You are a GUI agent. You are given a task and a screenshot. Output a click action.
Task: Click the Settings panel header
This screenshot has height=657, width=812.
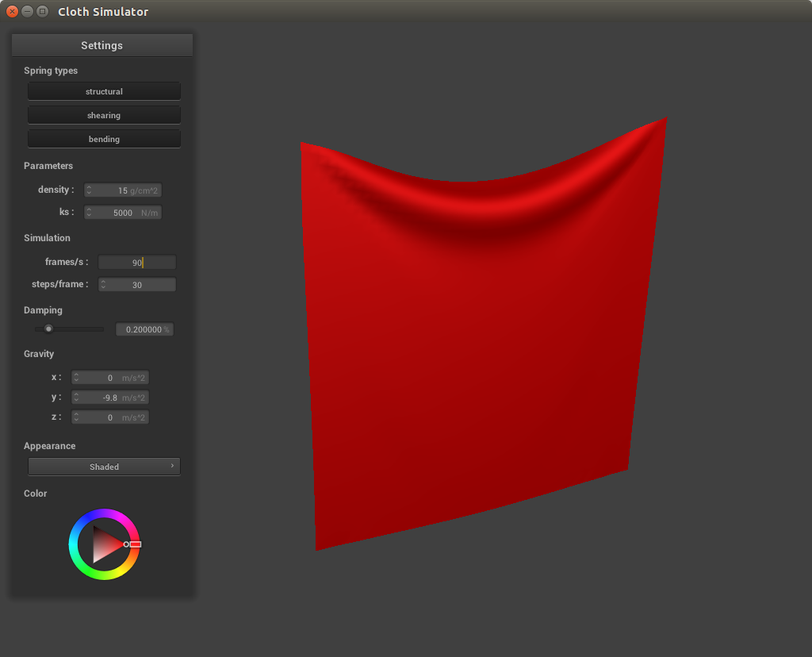[x=101, y=45]
